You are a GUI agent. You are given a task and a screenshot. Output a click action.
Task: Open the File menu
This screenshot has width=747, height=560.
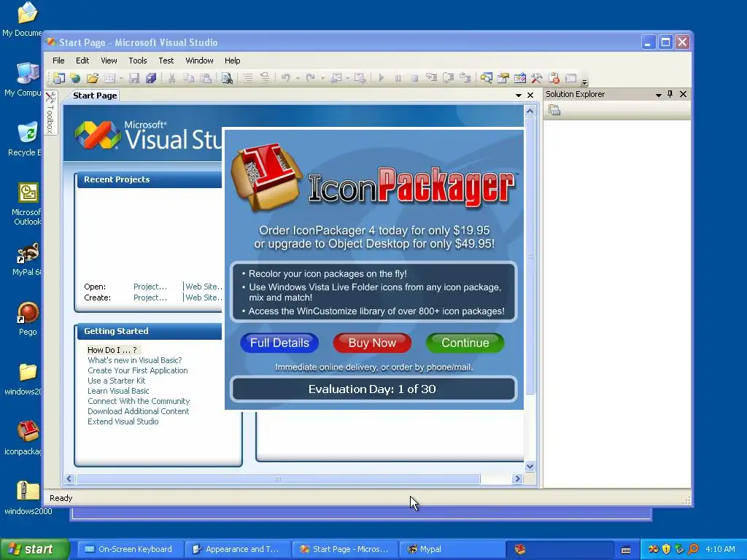click(x=58, y=61)
